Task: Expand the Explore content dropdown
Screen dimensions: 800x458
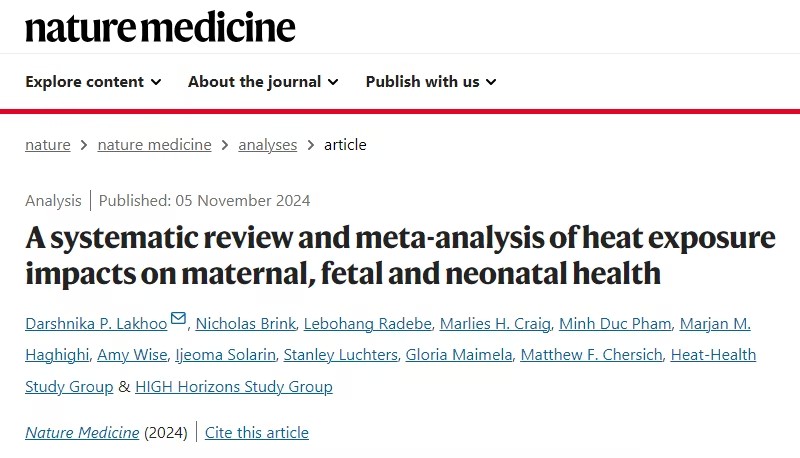Action: [93, 82]
